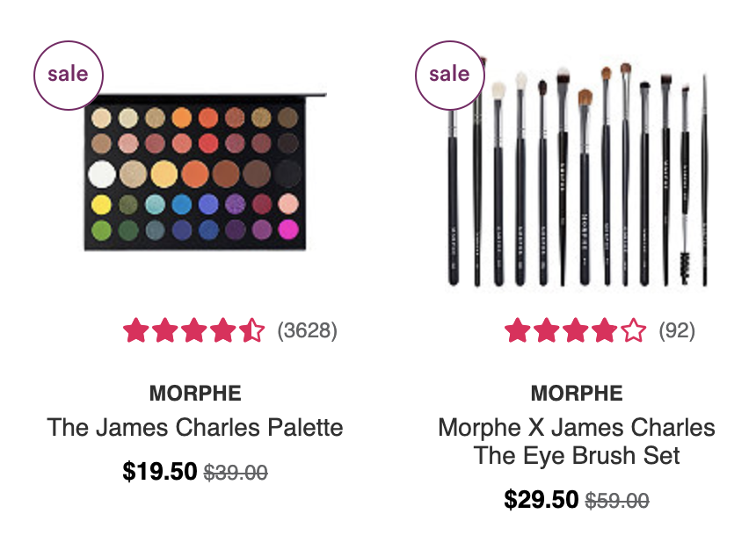Click the crossed-out $59.00 original price
Image resolution: width=756 pixels, height=550 pixels.
coord(617,501)
